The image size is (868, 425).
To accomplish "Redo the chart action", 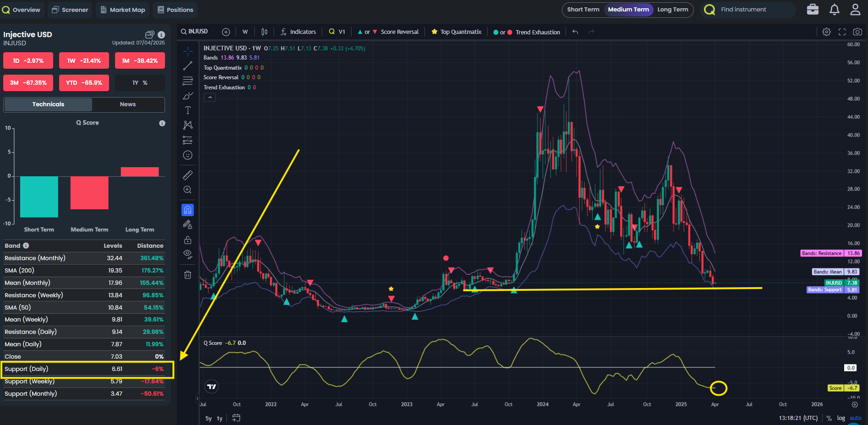I will 591,32.
